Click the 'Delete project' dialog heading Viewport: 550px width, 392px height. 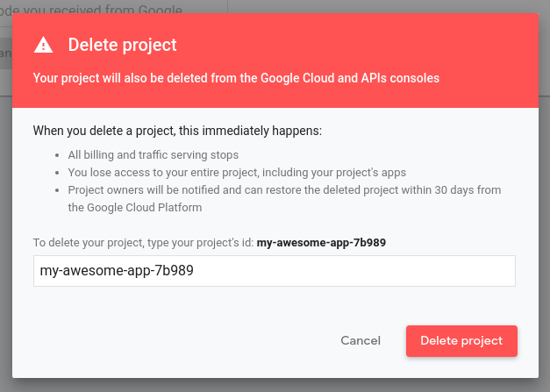tap(122, 45)
